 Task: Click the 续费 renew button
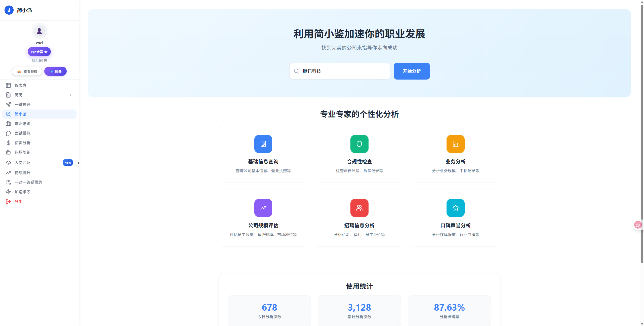coord(55,71)
